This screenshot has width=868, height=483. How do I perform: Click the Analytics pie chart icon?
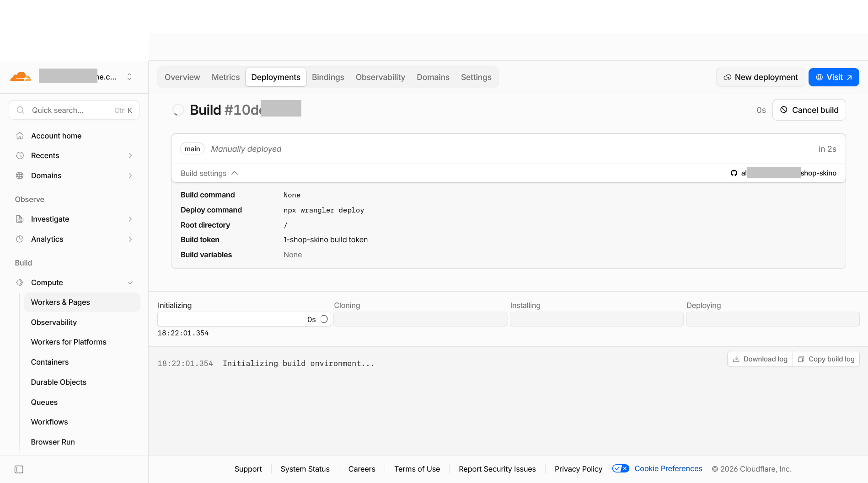point(20,239)
